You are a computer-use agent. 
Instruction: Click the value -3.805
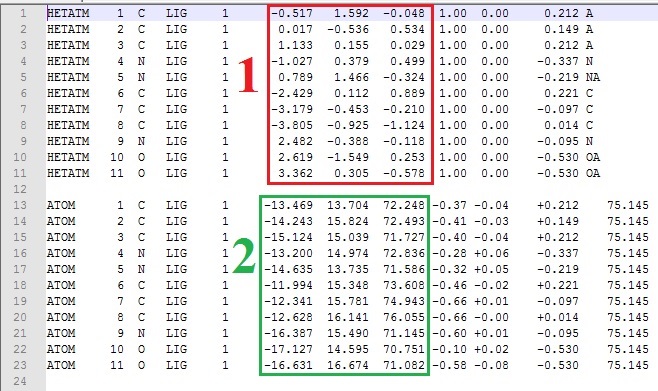292,125
